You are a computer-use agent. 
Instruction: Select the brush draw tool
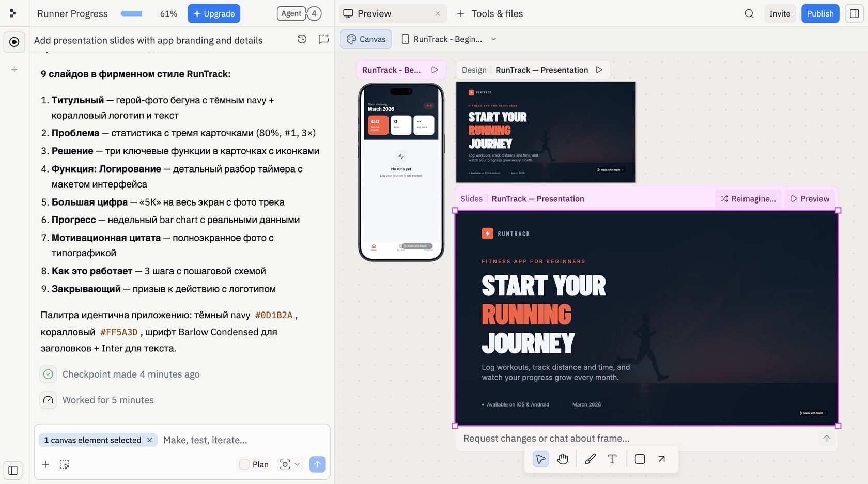coord(590,459)
